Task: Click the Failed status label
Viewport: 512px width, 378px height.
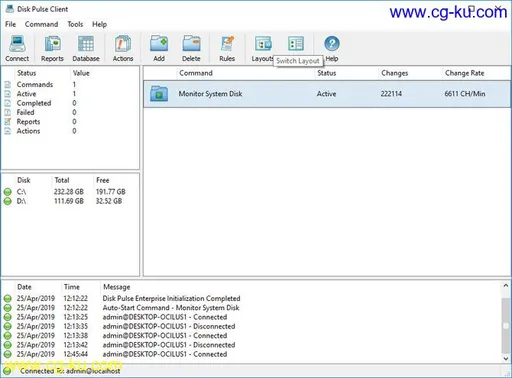Action: point(26,112)
